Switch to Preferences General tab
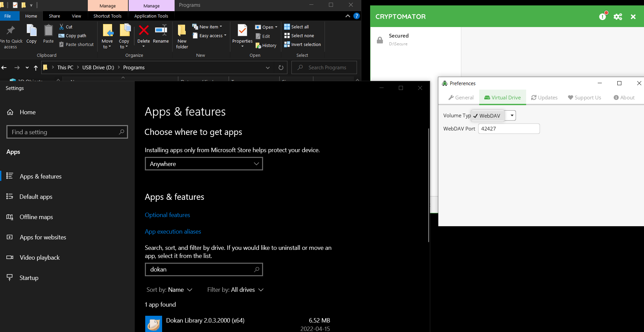The image size is (644, 332). 461,97
